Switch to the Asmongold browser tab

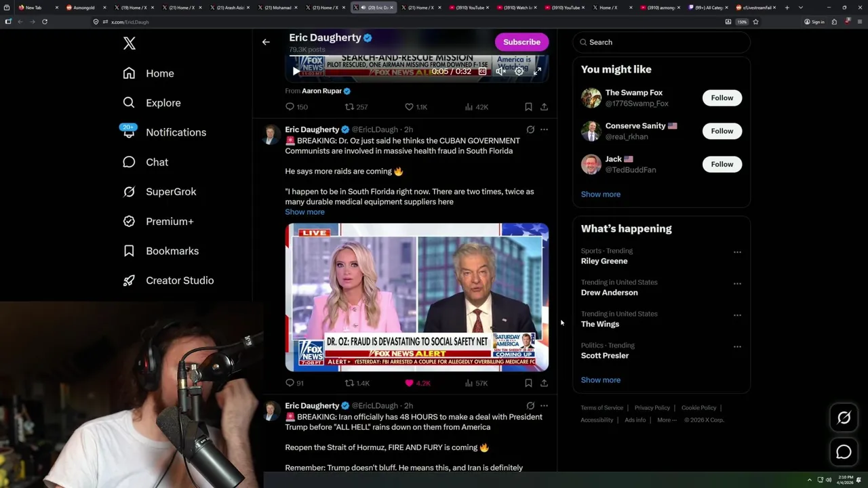(84, 7)
